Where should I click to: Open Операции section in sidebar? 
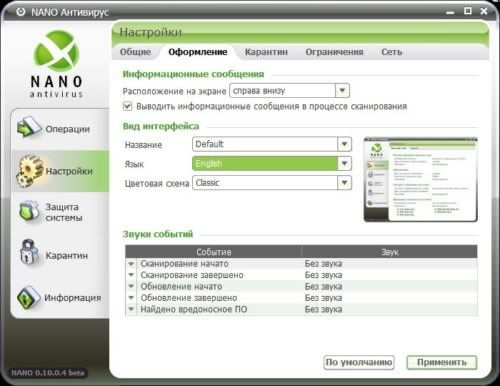pos(68,129)
